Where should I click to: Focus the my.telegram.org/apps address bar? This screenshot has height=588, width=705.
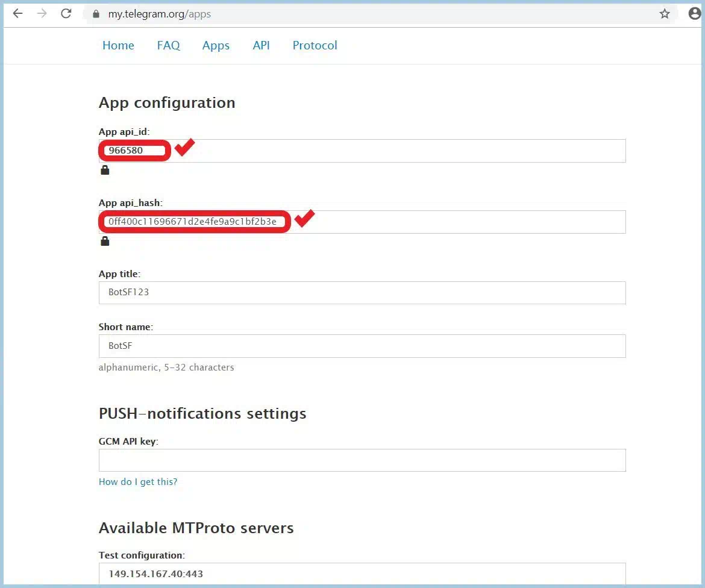pyautogui.click(x=362, y=14)
